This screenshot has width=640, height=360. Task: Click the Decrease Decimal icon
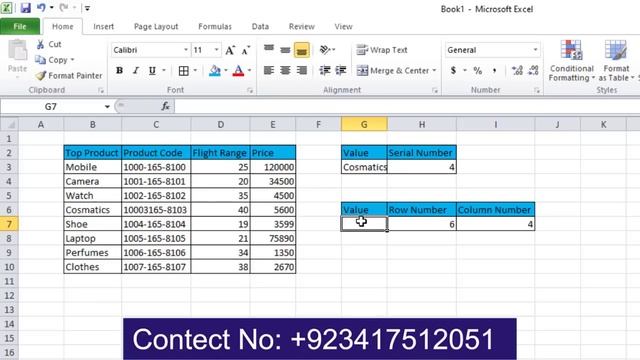tap(533, 71)
